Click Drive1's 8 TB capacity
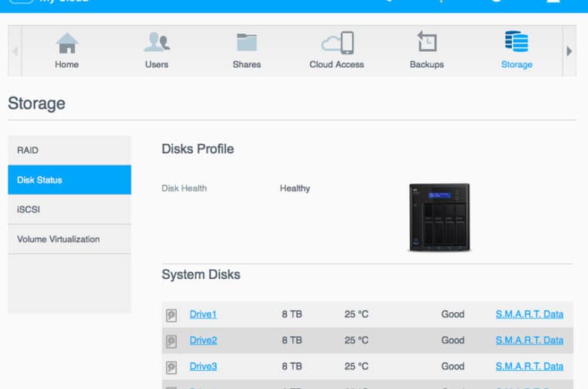This screenshot has height=389, width=588. tap(292, 314)
